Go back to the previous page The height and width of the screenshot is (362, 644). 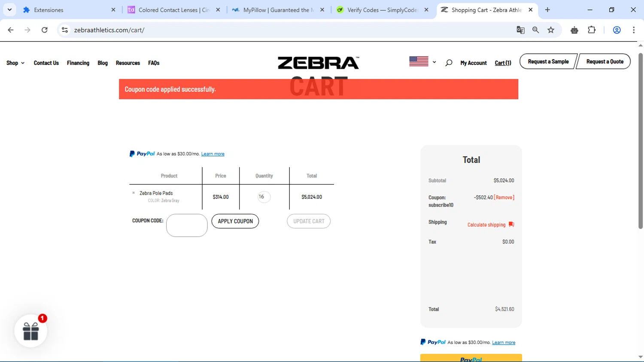click(11, 30)
